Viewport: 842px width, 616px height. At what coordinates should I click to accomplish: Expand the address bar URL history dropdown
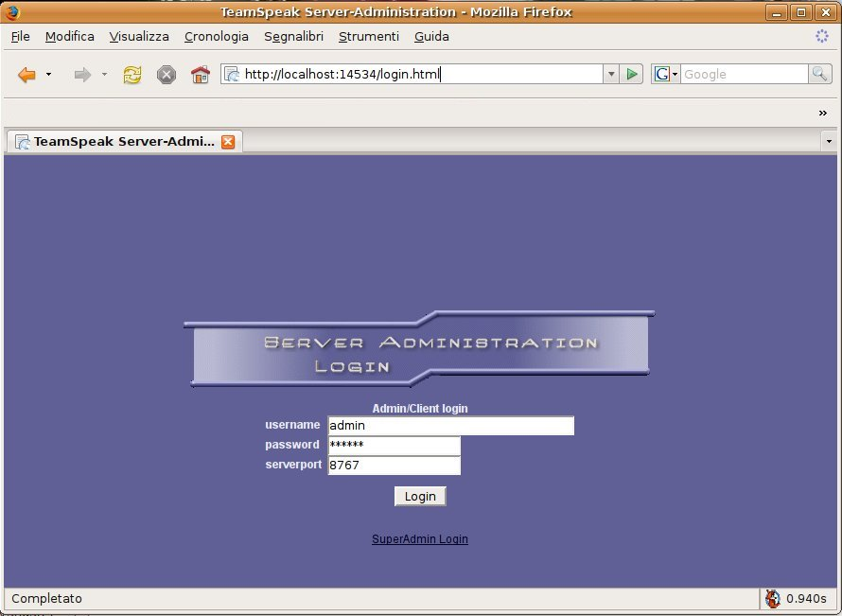point(610,74)
